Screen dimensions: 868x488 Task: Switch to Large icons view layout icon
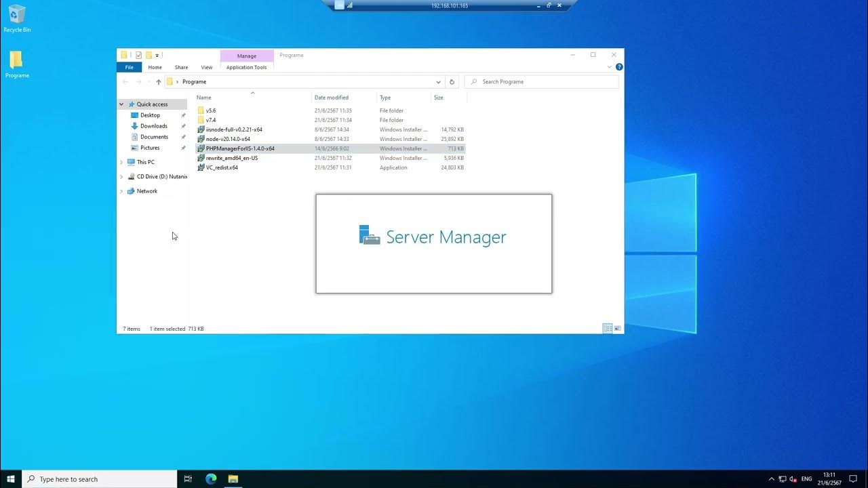coord(617,329)
